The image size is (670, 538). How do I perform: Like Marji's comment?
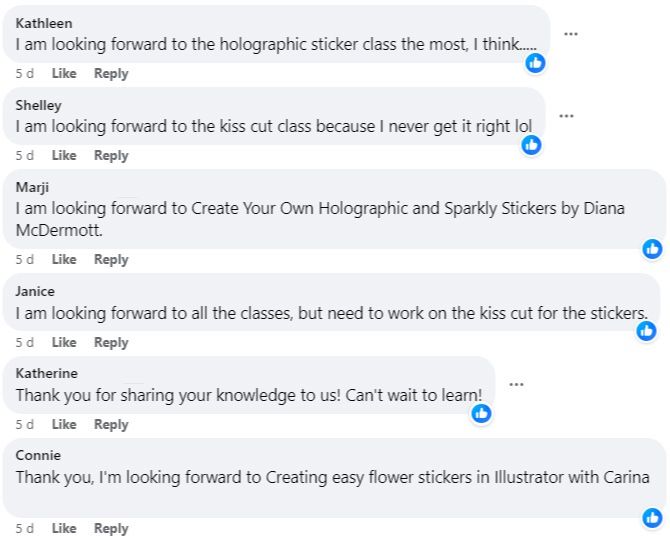pyautogui.click(x=64, y=259)
